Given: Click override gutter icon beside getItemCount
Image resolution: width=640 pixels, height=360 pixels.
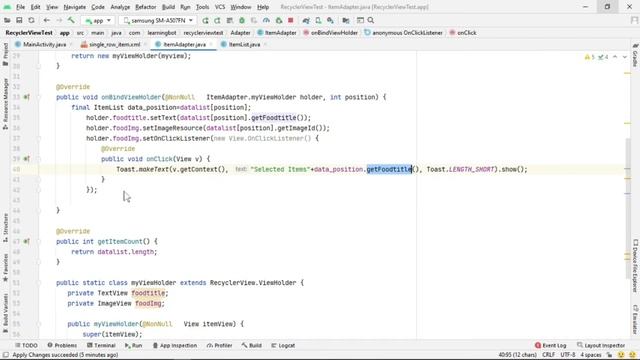Looking at the screenshot, I should [27, 242].
